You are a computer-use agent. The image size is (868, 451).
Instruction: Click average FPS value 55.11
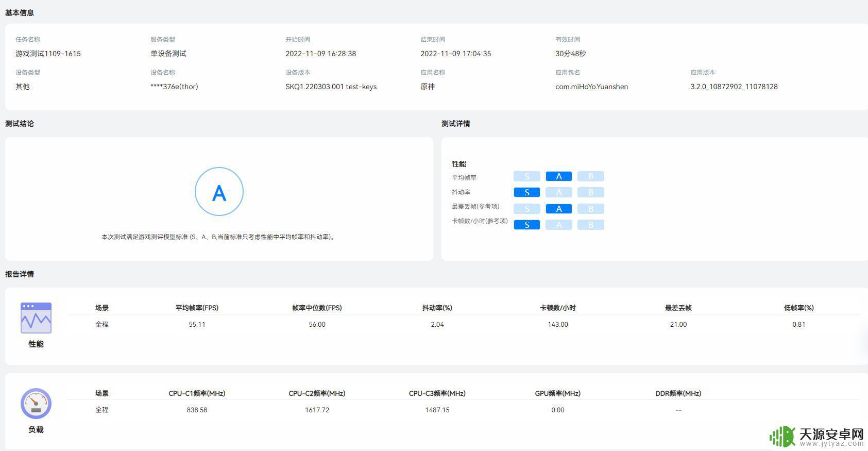coord(197,324)
